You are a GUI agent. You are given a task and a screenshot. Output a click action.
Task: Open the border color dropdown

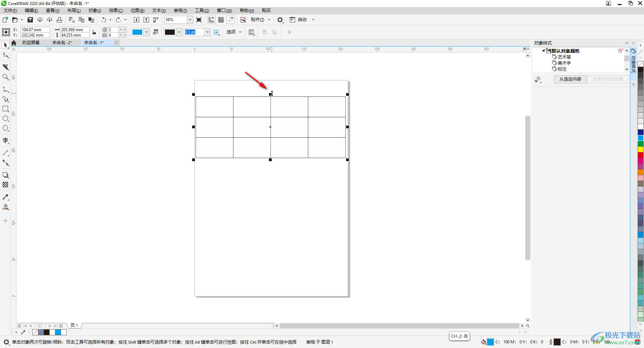(179, 32)
